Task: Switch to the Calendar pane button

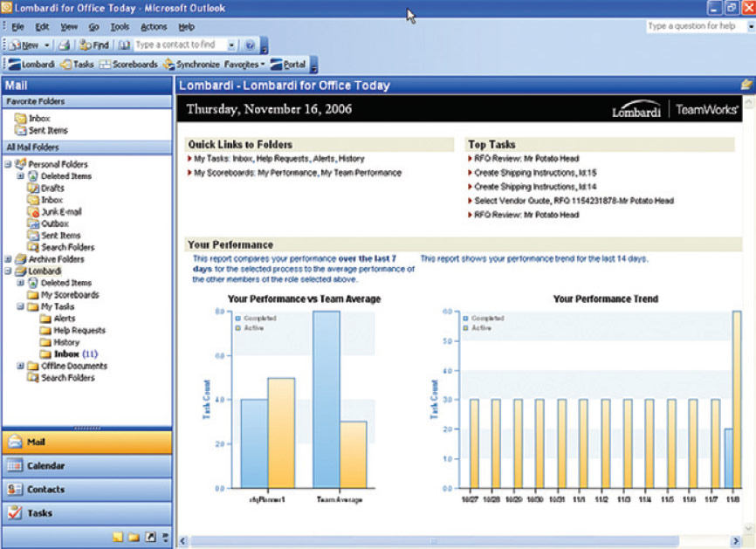Action: (86, 465)
